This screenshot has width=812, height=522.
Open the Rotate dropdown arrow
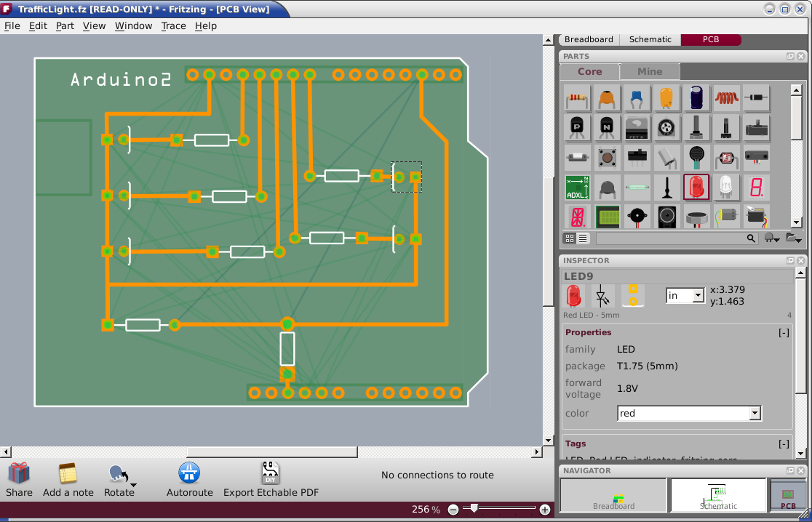pyautogui.click(x=134, y=485)
